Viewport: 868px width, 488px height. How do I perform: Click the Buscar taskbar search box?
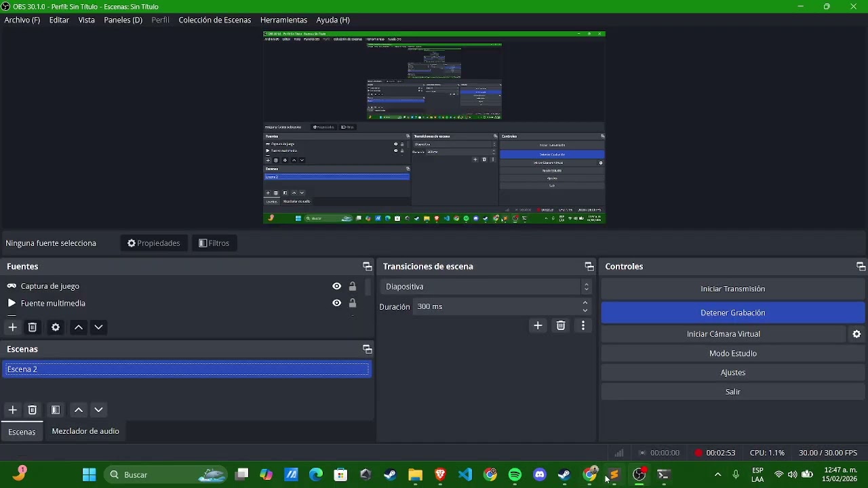coord(165,474)
